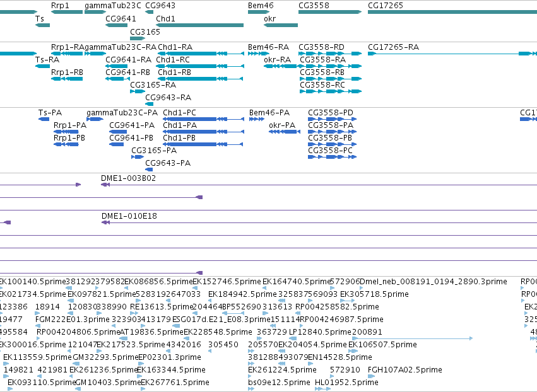Open the EK100140.5prime EST label
Image resolution: width=537 pixels, height=392 pixels.
coord(33,282)
